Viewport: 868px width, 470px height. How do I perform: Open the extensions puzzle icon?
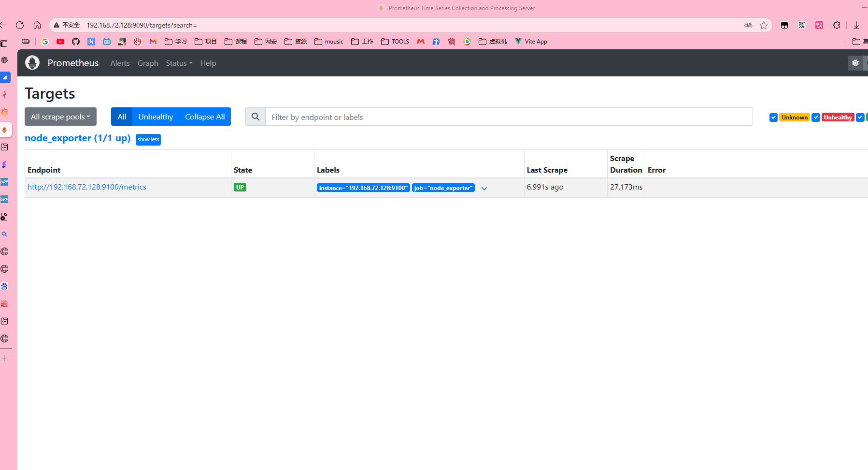click(x=837, y=25)
